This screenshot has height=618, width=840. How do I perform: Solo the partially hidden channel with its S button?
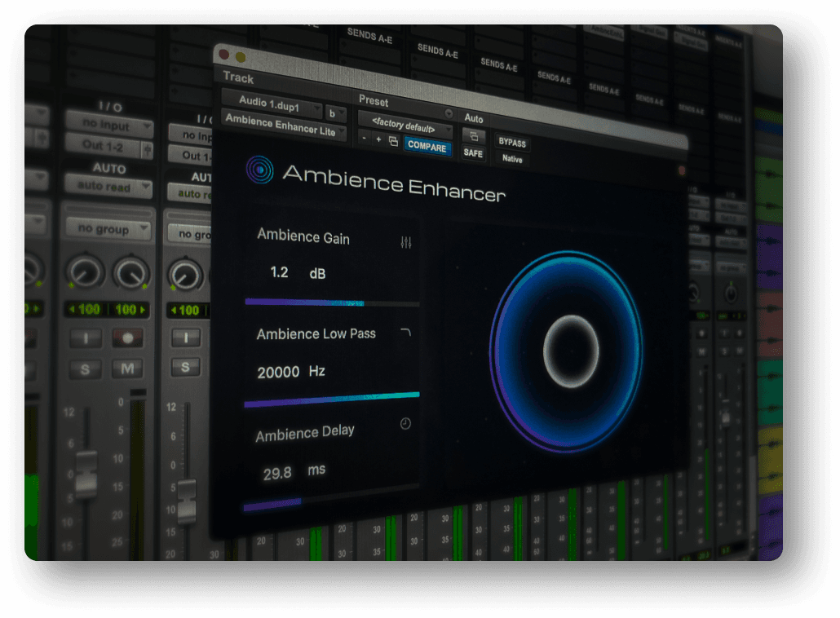pyautogui.click(x=185, y=367)
